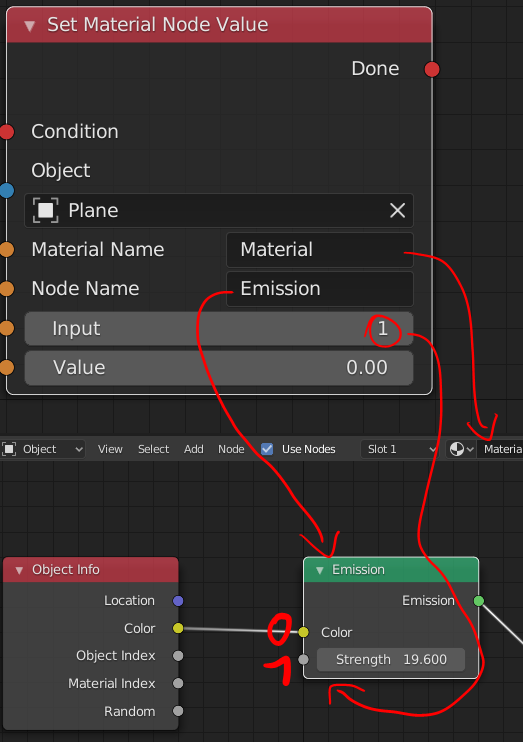523x742 pixels.
Task: Click the red Condition input socket
Action: [7, 132]
